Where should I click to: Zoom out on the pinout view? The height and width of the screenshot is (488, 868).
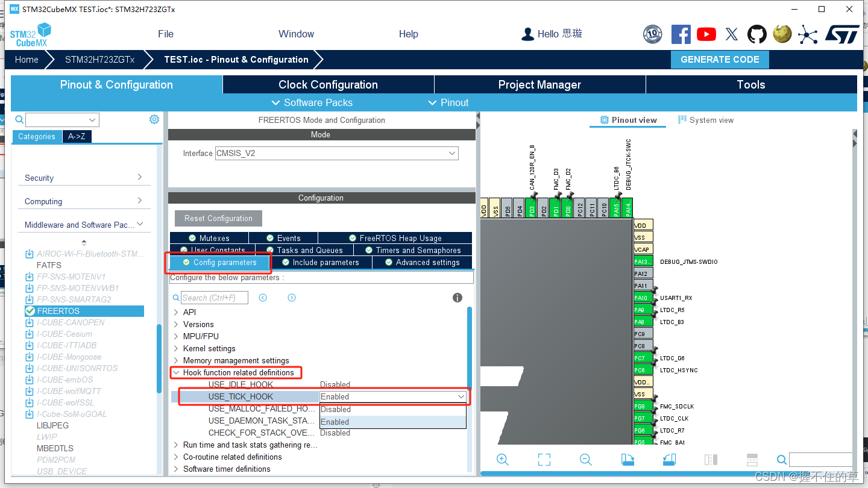coord(585,460)
